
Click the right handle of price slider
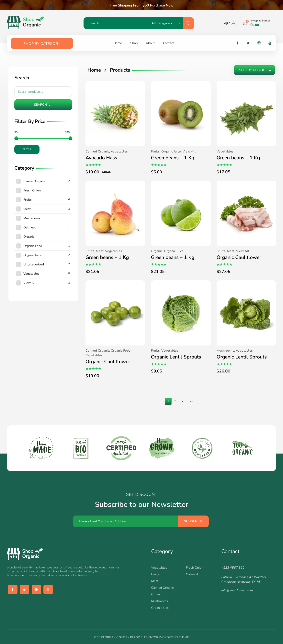(70, 138)
